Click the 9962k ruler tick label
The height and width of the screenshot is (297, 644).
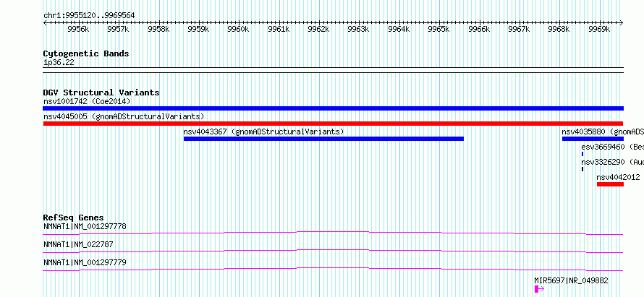coord(318,29)
